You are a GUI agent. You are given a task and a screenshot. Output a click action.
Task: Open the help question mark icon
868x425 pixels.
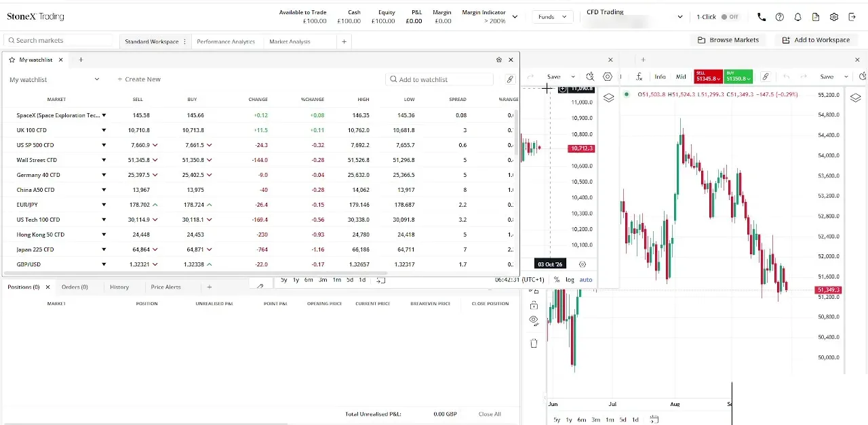[x=780, y=17]
